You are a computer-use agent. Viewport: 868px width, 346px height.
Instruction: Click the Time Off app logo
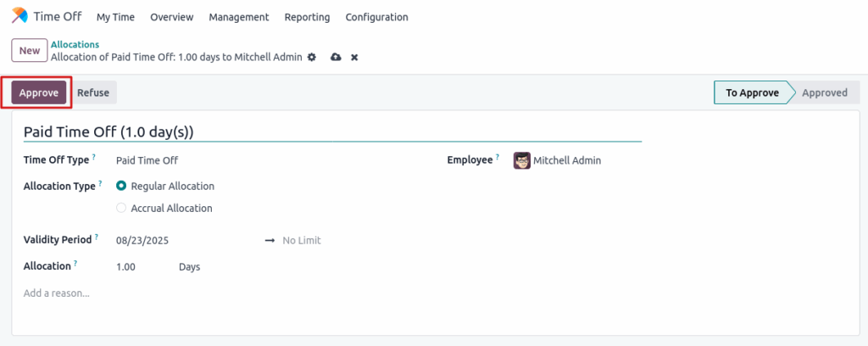(19, 16)
